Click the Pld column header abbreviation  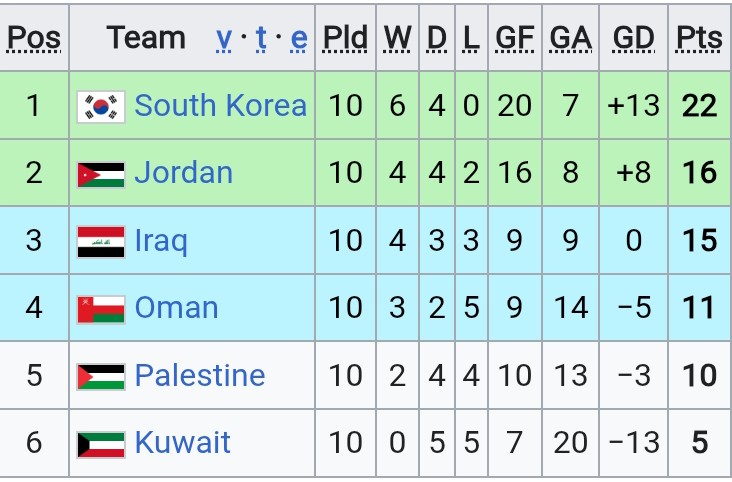(x=345, y=37)
